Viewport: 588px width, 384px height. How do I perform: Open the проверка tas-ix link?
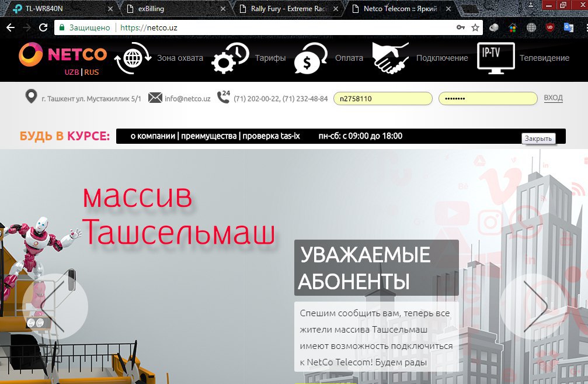click(x=271, y=136)
